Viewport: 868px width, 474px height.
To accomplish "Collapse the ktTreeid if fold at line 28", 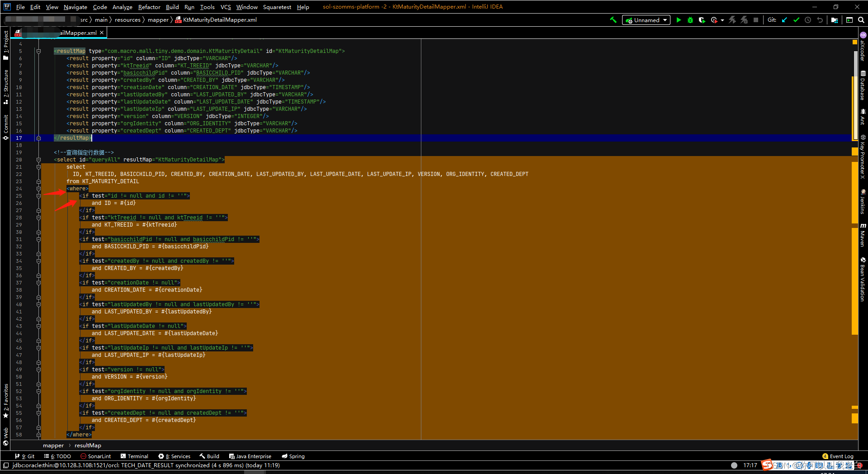I will coord(38,218).
